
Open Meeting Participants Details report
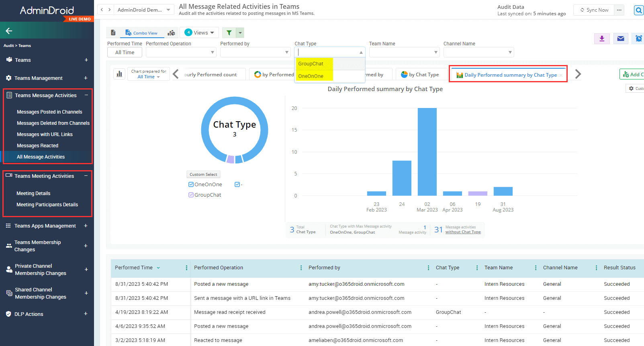[x=47, y=205]
